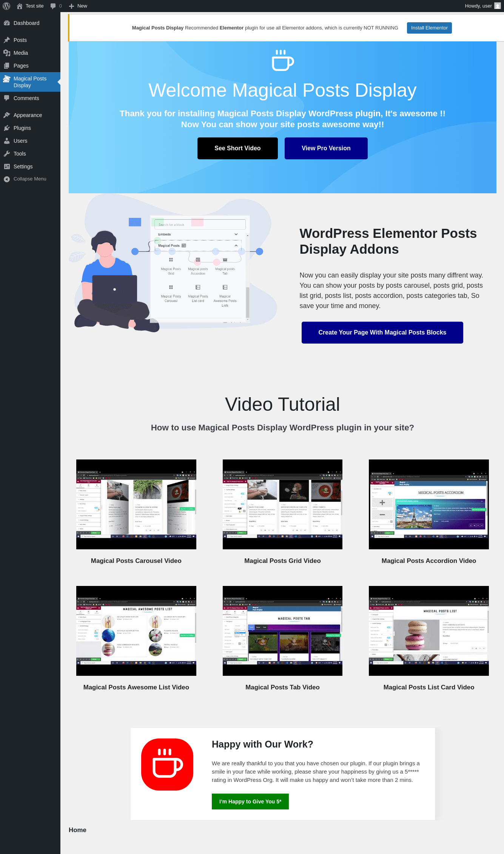Play Magical Posts Tab Video thumbnail

pyautogui.click(x=282, y=631)
